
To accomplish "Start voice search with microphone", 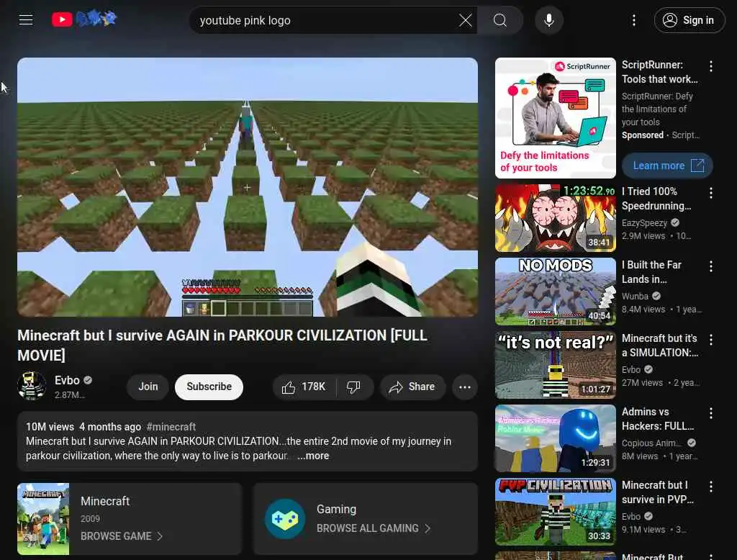I will point(549,20).
